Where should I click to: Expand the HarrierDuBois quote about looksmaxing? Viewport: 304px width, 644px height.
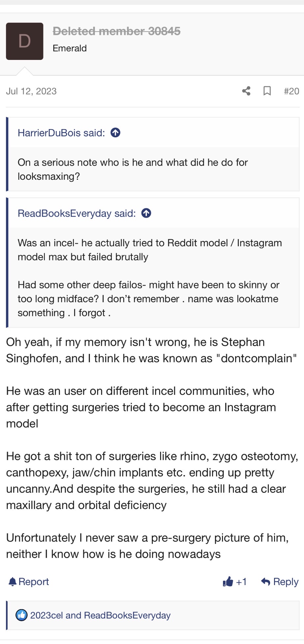pos(132,169)
